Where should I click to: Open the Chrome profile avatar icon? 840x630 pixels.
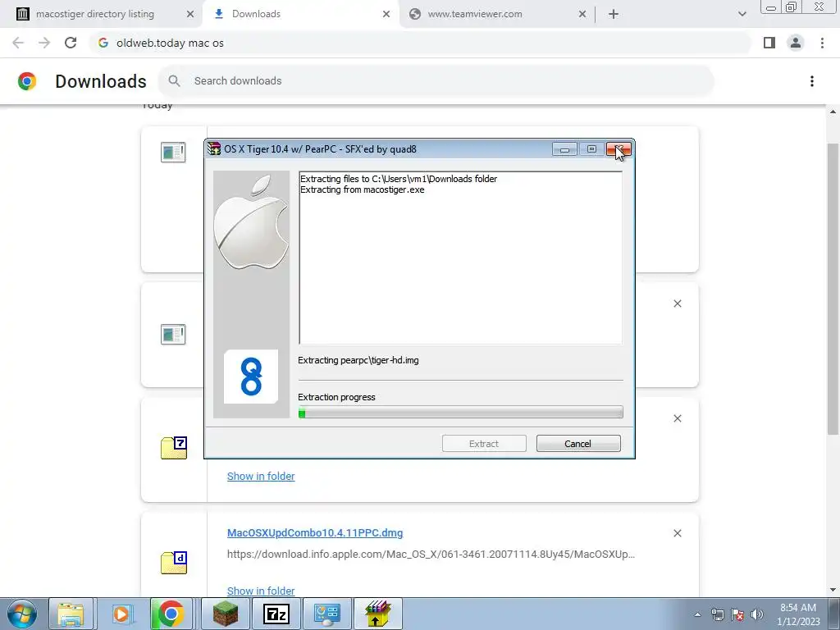(796, 43)
